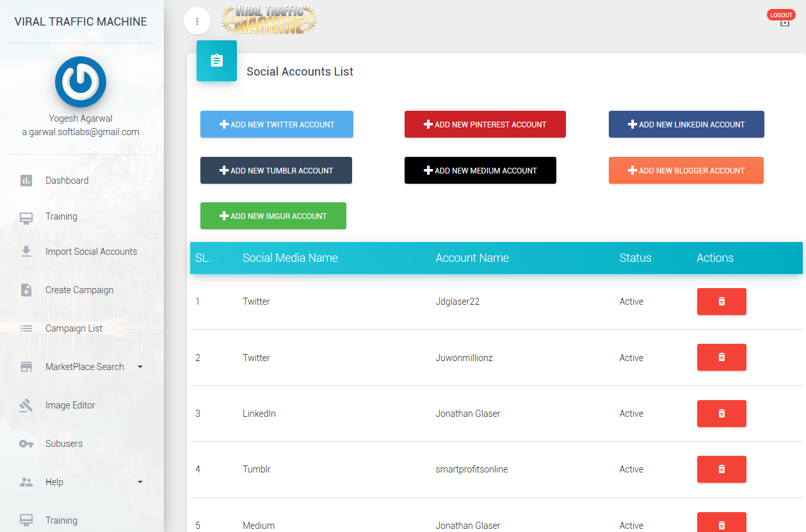Click the email a.garwal.softlabs@gmail.com
Image resolution: width=806 pixels, height=532 pixels.
(81, 132)
